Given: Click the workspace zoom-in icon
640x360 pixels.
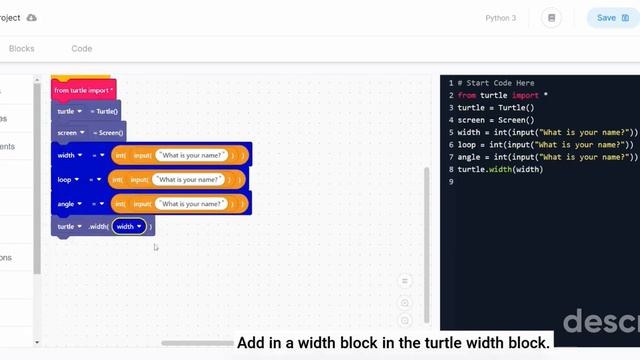Looking at the screenshot, I should [x=404, y=303].
